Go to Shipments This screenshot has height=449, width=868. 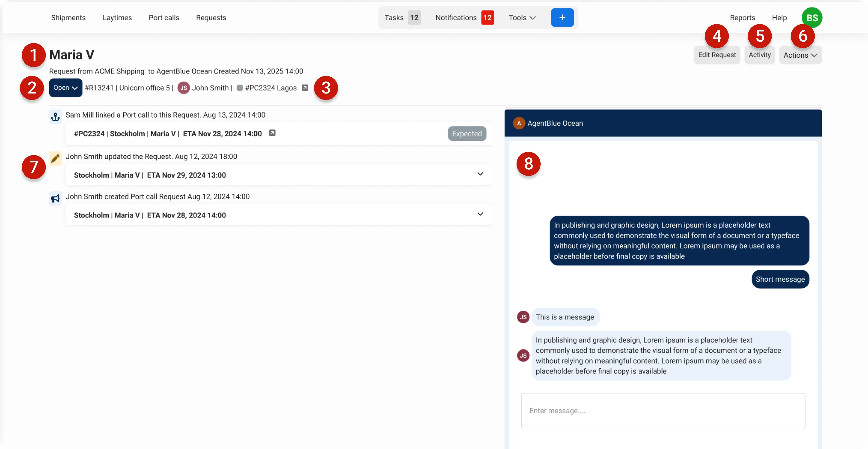point(68,18)
